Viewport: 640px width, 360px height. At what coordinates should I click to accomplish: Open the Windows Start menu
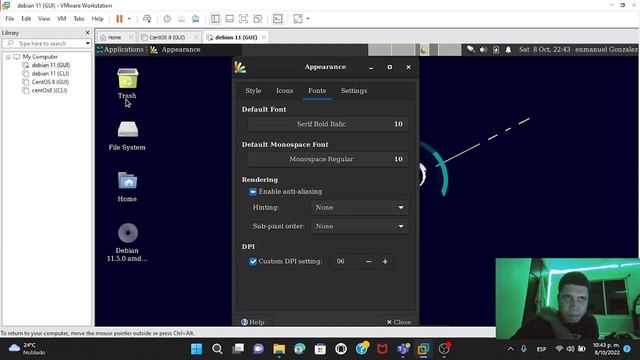point(196,349)
